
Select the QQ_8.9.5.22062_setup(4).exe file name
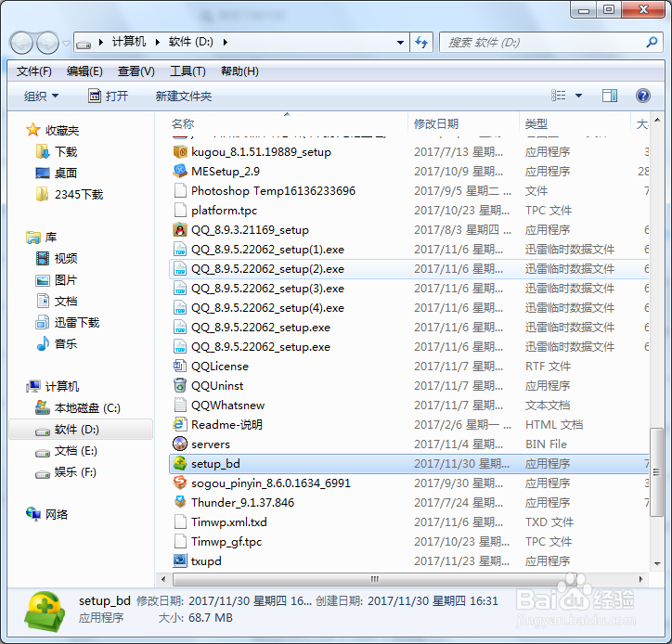[x=267, y=308]
